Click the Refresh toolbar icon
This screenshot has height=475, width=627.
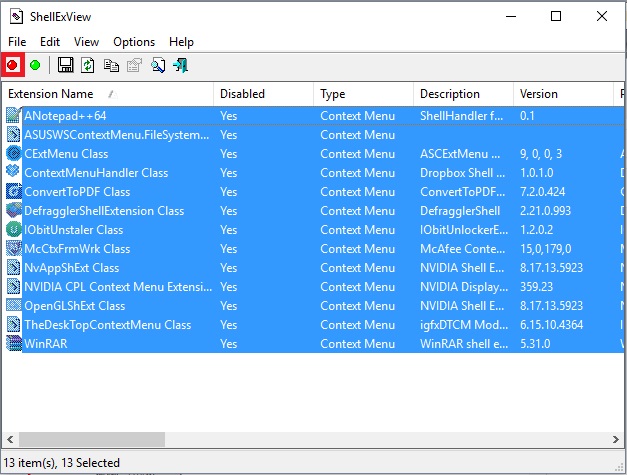click(88, 65)
